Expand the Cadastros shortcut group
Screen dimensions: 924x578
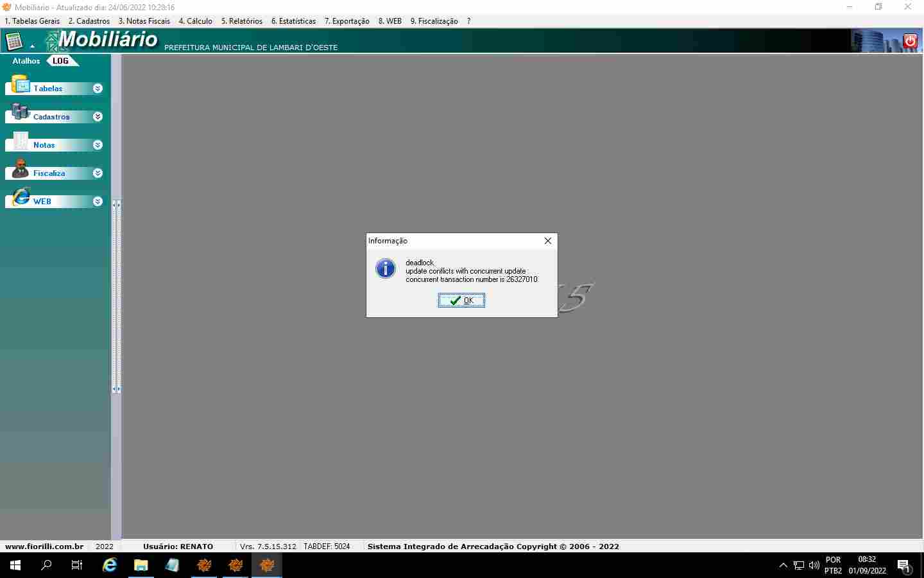(x=98, y=117)
